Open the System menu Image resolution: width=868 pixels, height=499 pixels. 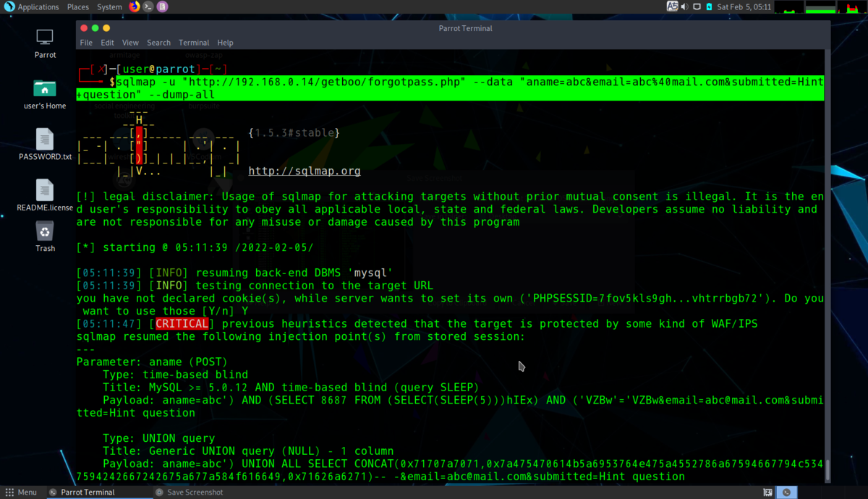pos(109,7)
